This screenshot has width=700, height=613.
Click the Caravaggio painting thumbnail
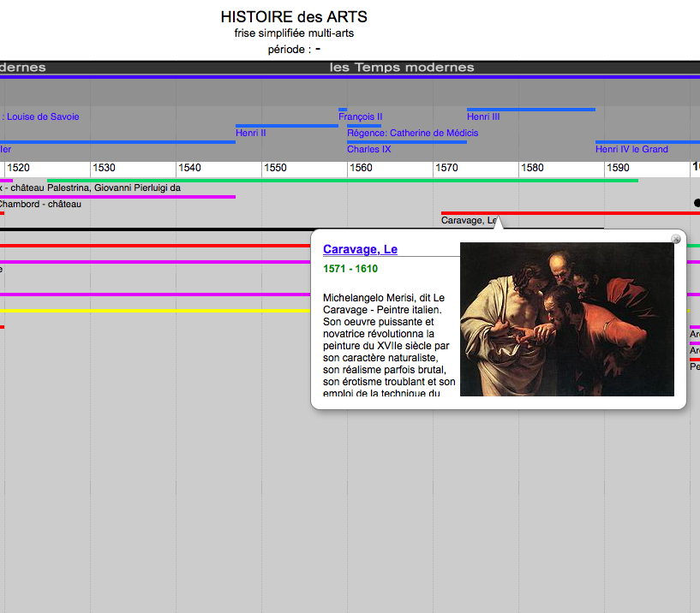[x=567, y=319]
